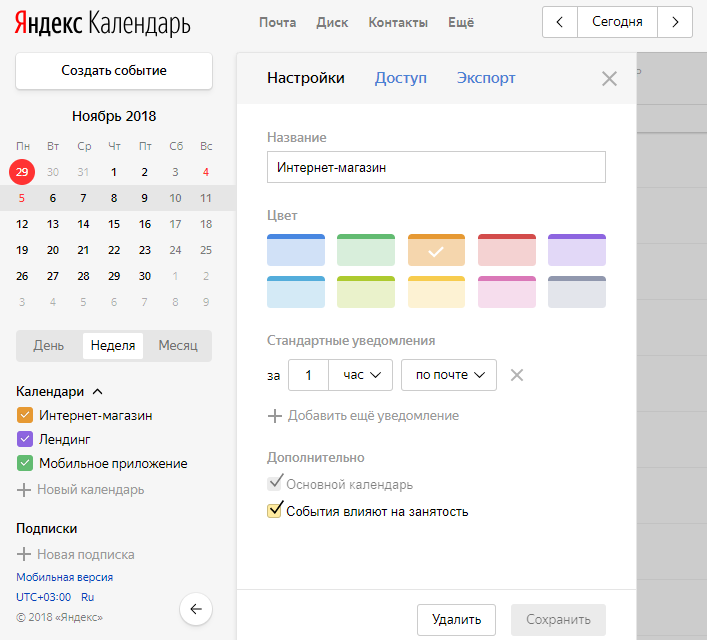Click the notification number field with 1
Image resolution: width=707 pixels, height=640 pixels.
308,375
